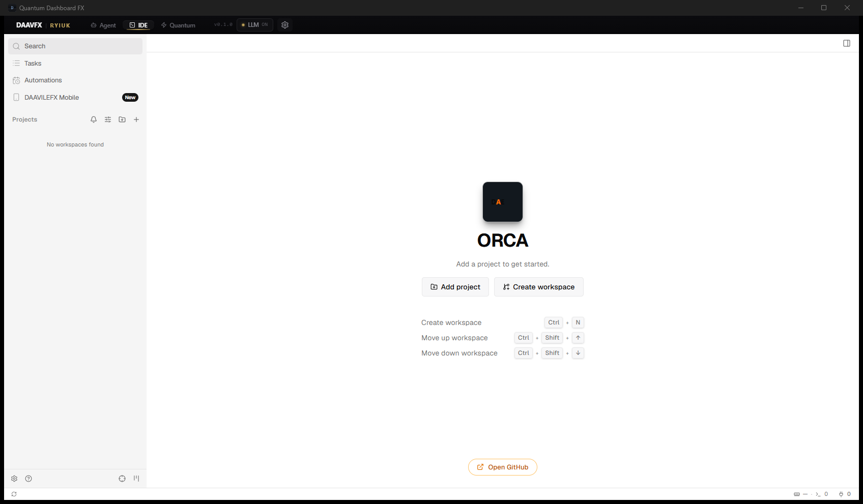This screenshot has height=504, width=863.
Task: Minimize the Quantum Dashboard FX window
Action: pyautogui.click(x=801, y=8)
